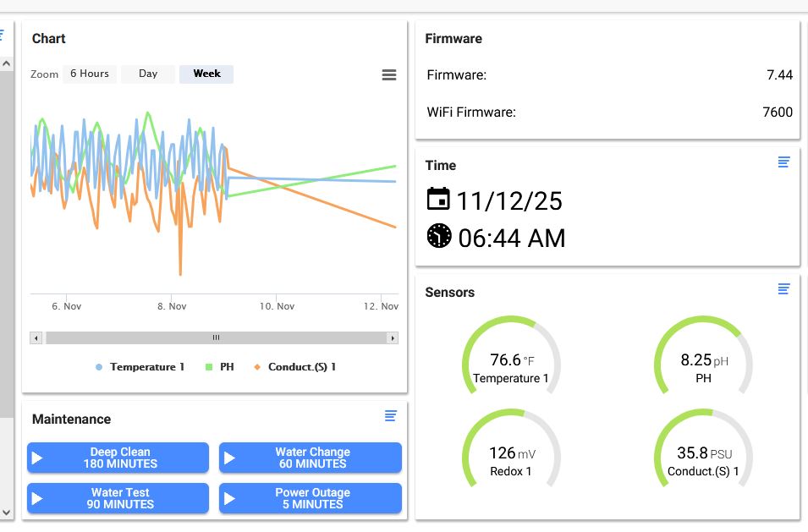Set chart zoom to 6 Hours
Viewport: 808px width, 532px height.
click(90, 74)
